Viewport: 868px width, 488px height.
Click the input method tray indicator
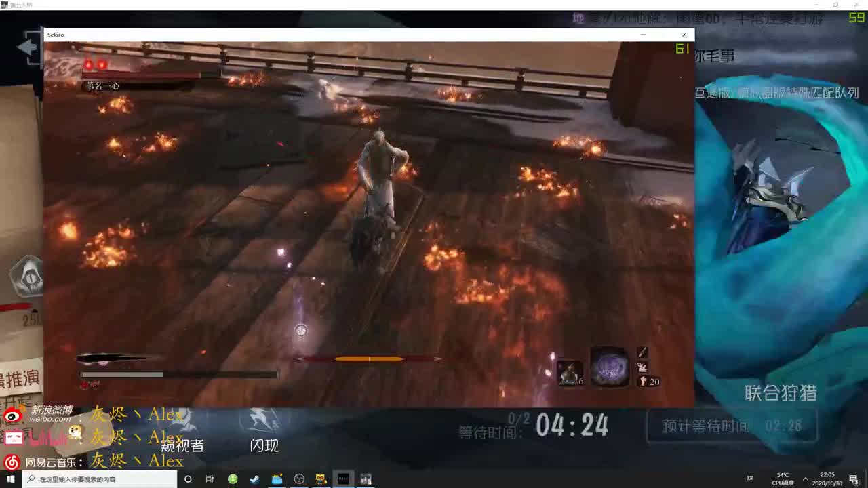750,479
